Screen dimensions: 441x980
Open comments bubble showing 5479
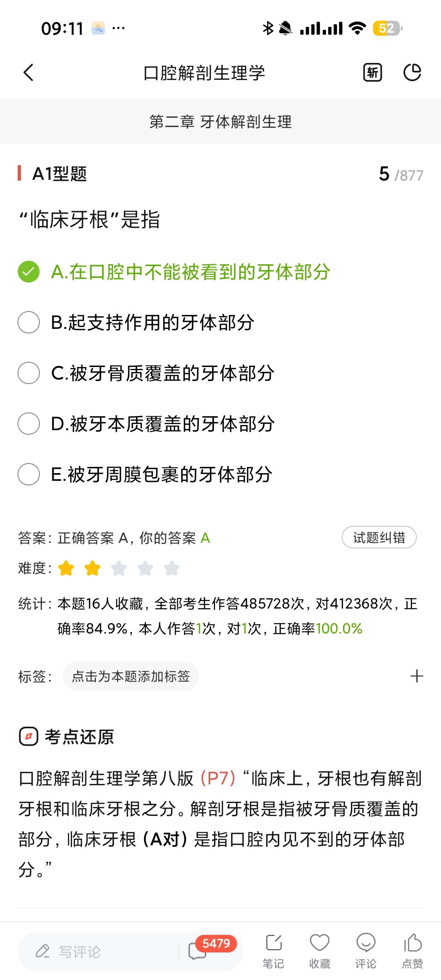pos(198,951)
